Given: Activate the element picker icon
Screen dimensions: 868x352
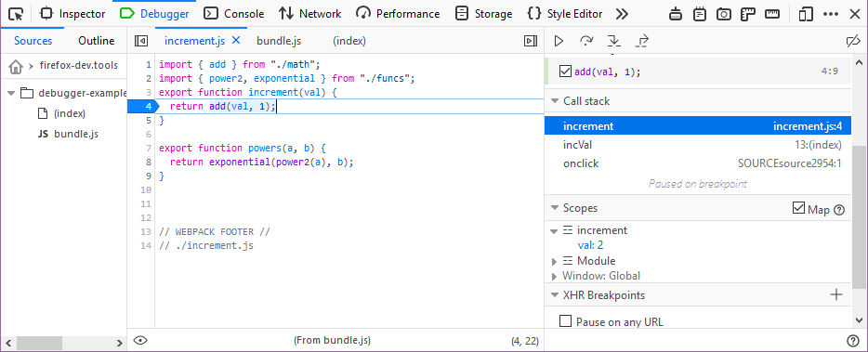Looking at the screenshot, I should [16, 13].
